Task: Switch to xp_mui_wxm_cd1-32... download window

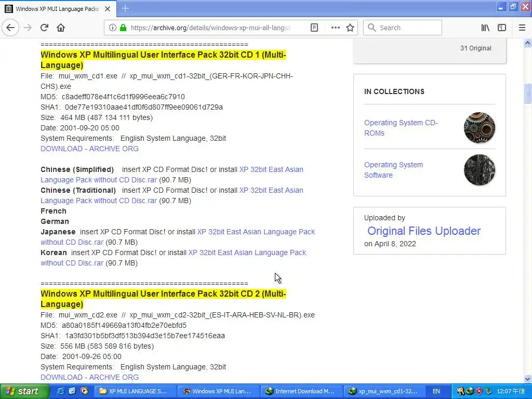Action: 385,391
